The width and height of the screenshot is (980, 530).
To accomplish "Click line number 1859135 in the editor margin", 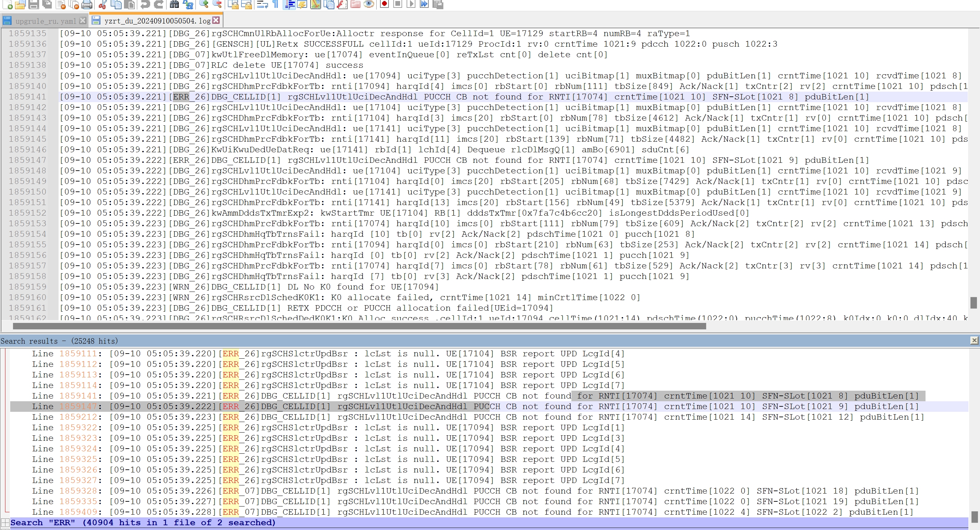I will 27,33.
